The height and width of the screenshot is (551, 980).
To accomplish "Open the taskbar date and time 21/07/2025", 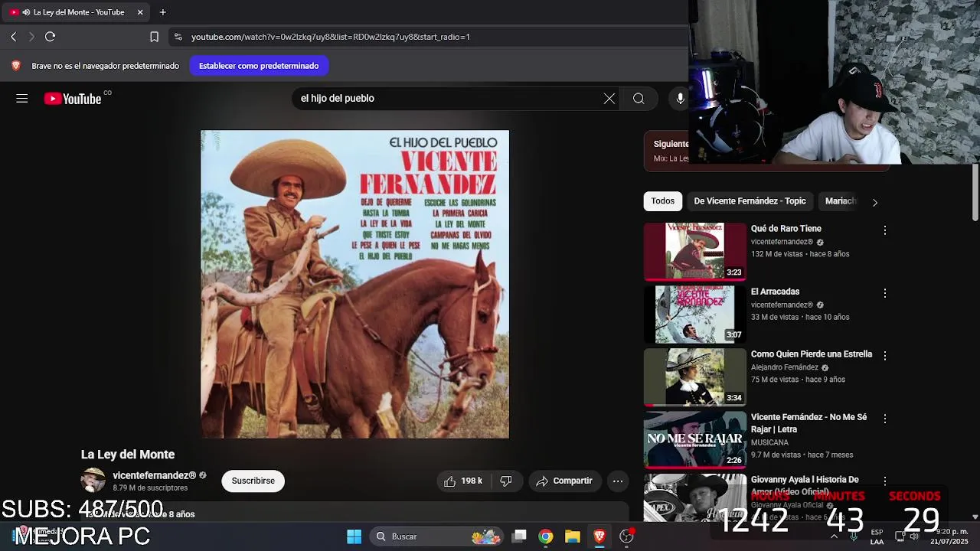I will 949,536.
